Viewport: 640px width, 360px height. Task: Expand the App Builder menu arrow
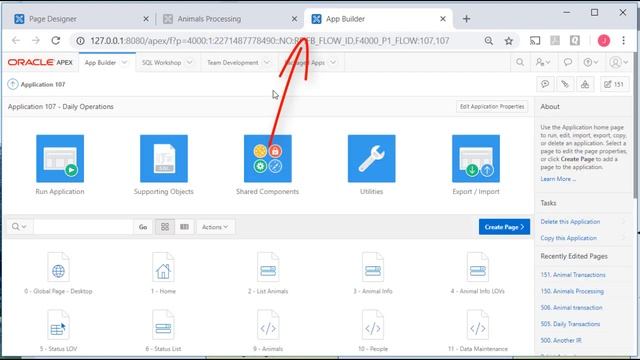125,62
